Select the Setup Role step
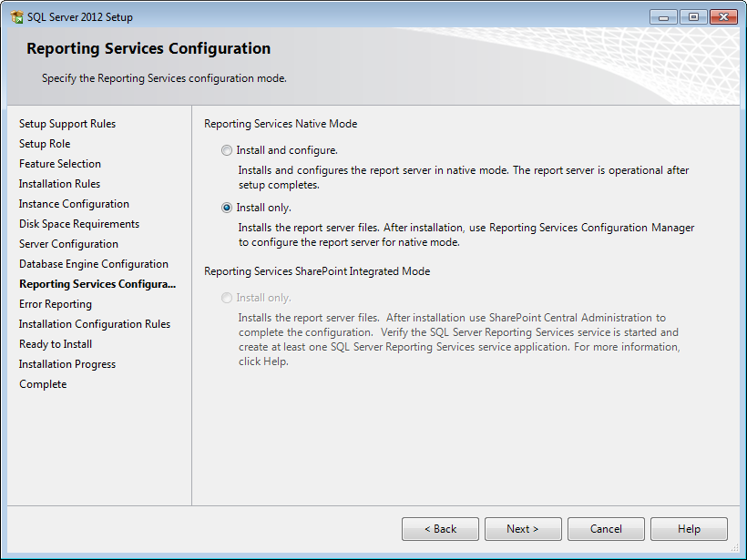 (x=45, y=144)
